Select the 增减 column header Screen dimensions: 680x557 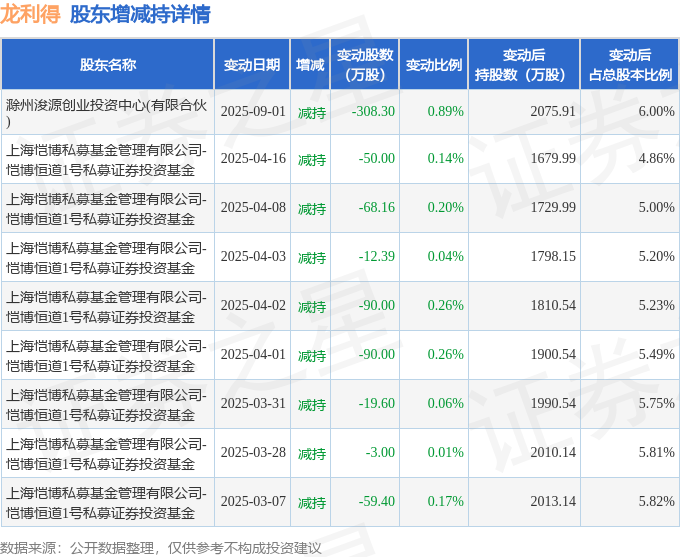[310, 65]
